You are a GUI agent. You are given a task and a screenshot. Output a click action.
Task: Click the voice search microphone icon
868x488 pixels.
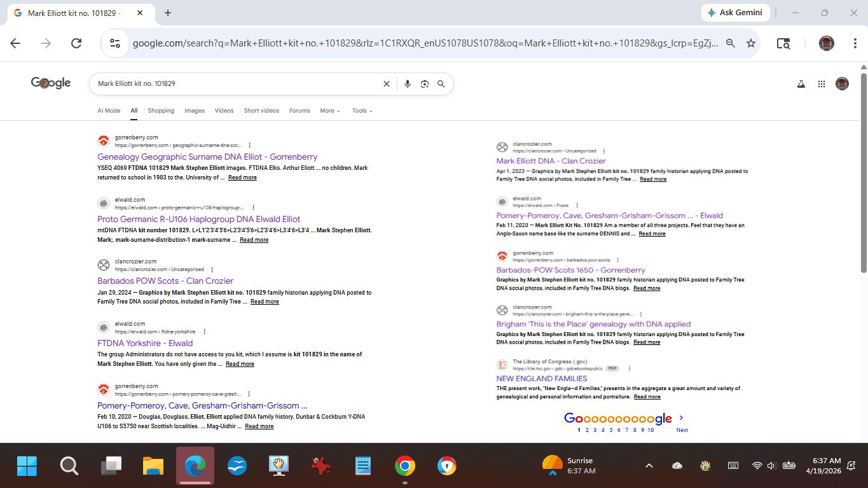(408, 84)
